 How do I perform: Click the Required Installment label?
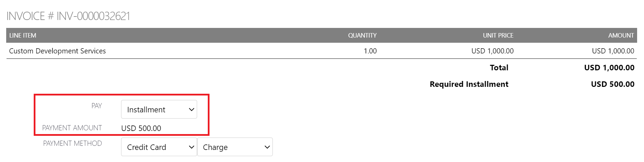469,84
